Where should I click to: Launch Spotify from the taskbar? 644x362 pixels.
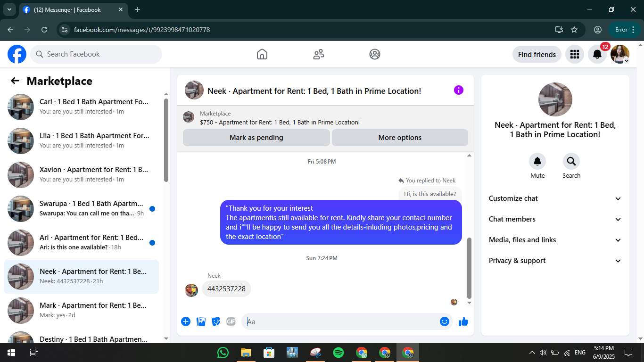tap(339, 353)
